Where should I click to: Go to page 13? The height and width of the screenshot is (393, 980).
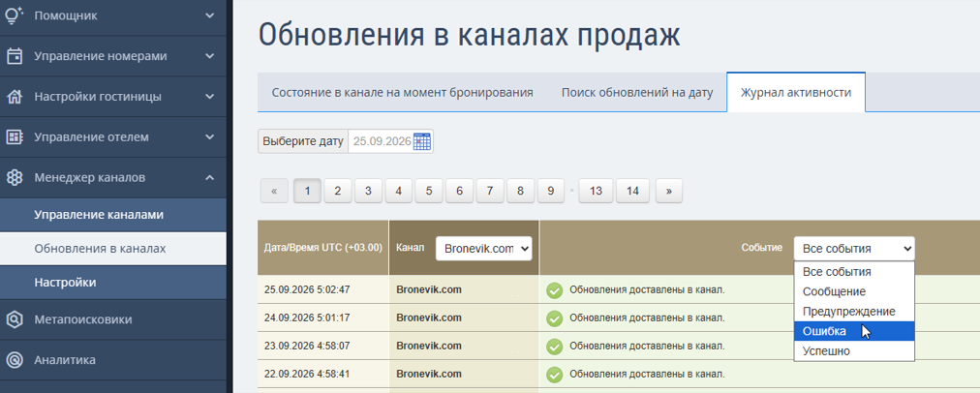(x=596, y=192)
